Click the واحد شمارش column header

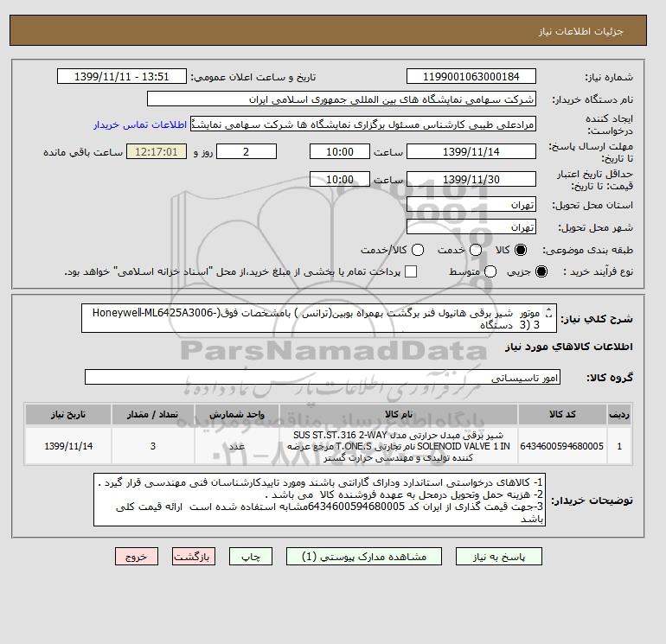point(237,414)
